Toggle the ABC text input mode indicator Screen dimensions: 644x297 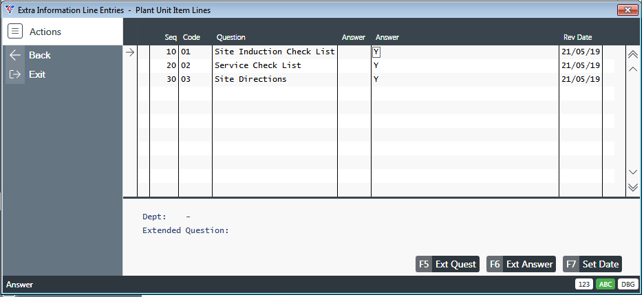click(605, 285)
